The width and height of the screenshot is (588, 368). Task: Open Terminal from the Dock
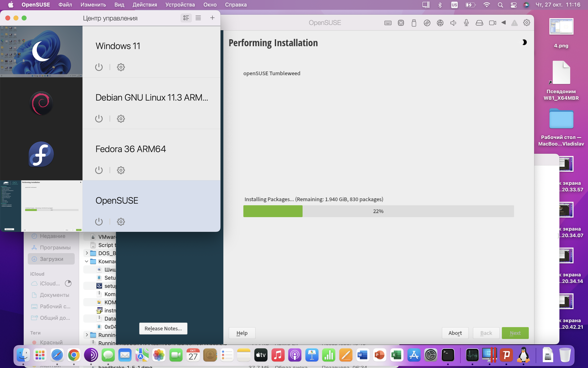[x=448, y=355]
